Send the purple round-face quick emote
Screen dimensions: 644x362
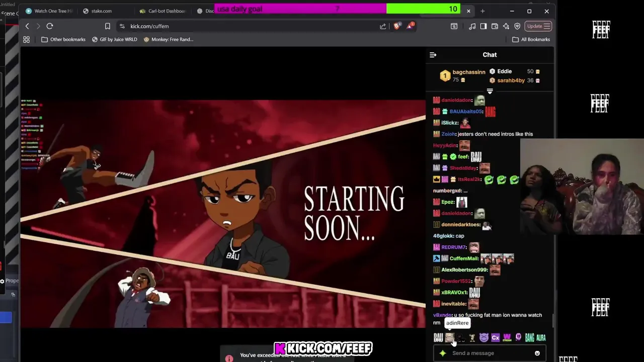(518, 338)
